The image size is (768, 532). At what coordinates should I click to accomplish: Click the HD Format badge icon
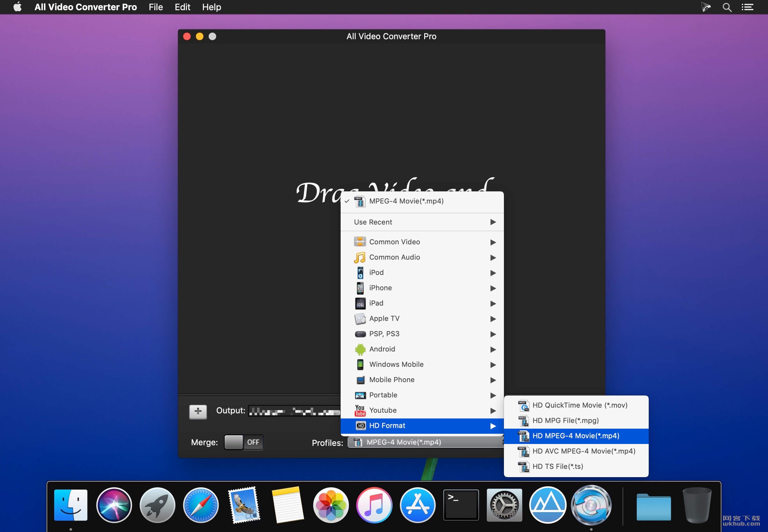(x=360, y=426)
